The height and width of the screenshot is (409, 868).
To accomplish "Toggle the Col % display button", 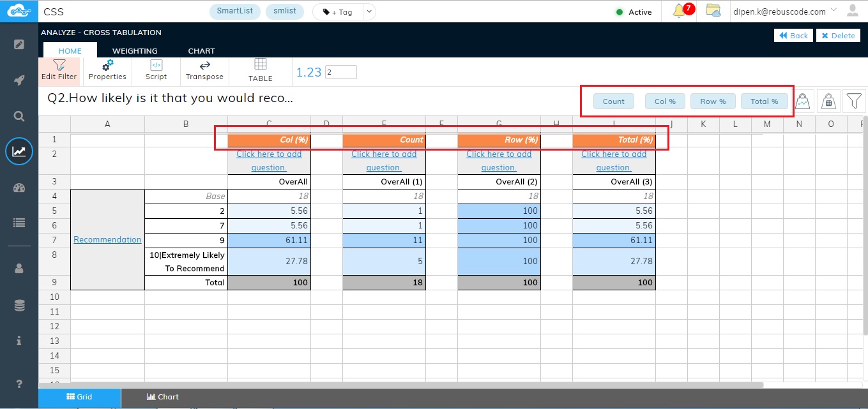I will pyautogui.click(x=665, y=101).
